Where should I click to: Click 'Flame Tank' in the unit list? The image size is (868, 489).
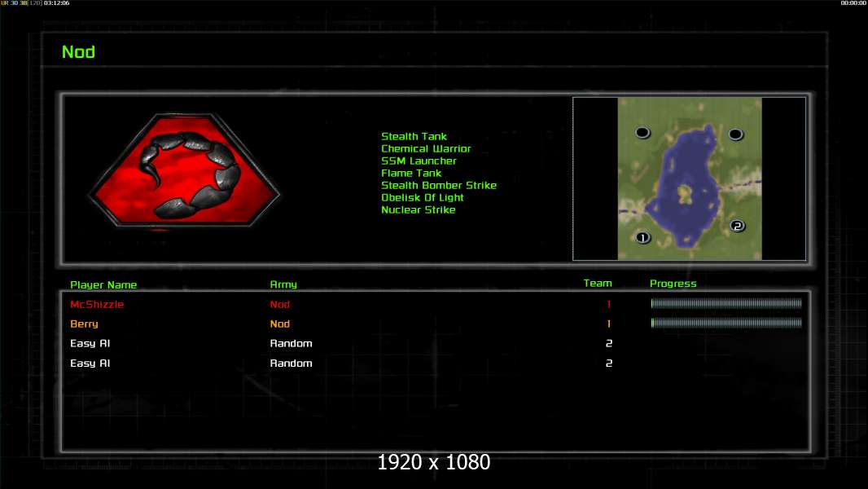coord(410,173)
